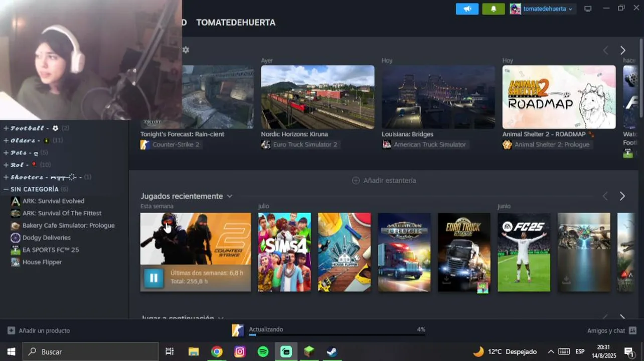Show hidden system tray icons

point(551,351)
